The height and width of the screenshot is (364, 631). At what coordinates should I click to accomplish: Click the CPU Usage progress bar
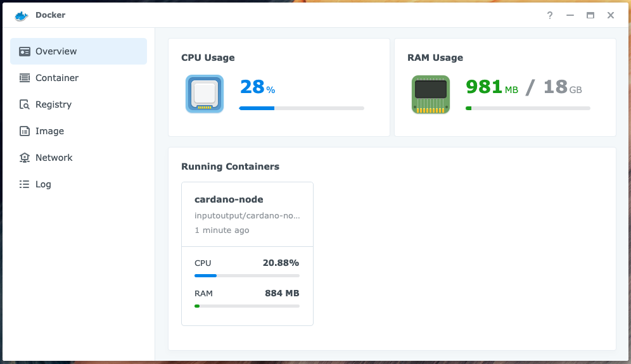(x=302, y=108)
